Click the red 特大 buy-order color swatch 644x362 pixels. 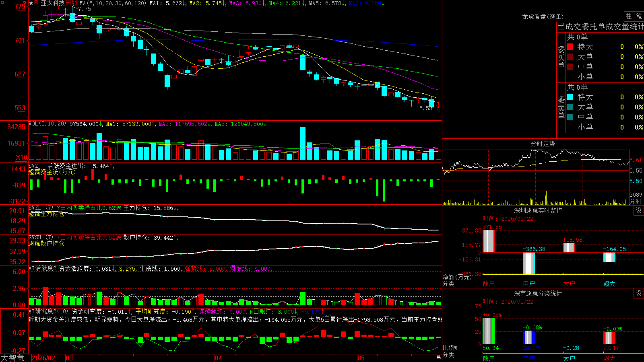click(570, 47)
